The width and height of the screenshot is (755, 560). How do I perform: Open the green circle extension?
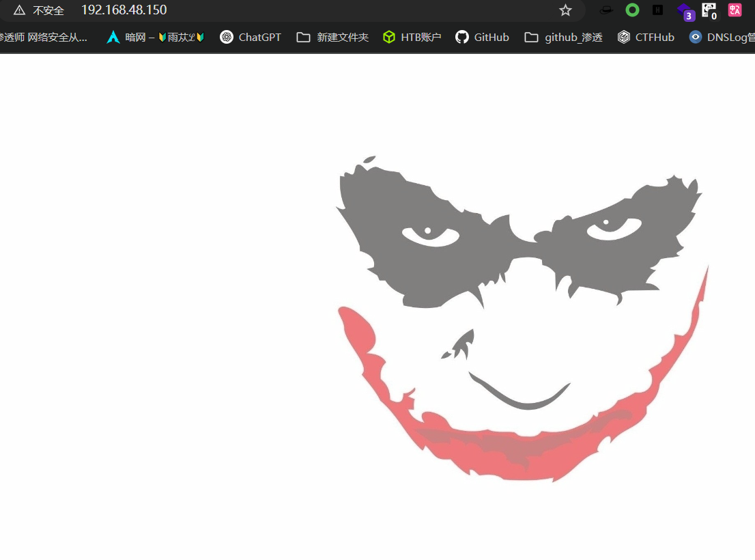[632, 10]
